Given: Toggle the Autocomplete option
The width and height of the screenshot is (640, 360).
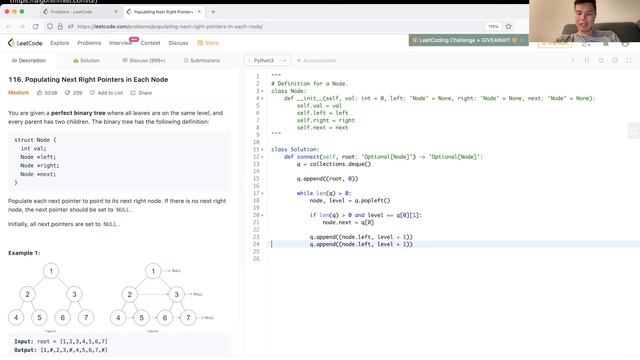Looking at the screenshot, I should pyautogui.click(x=317, y=60).
